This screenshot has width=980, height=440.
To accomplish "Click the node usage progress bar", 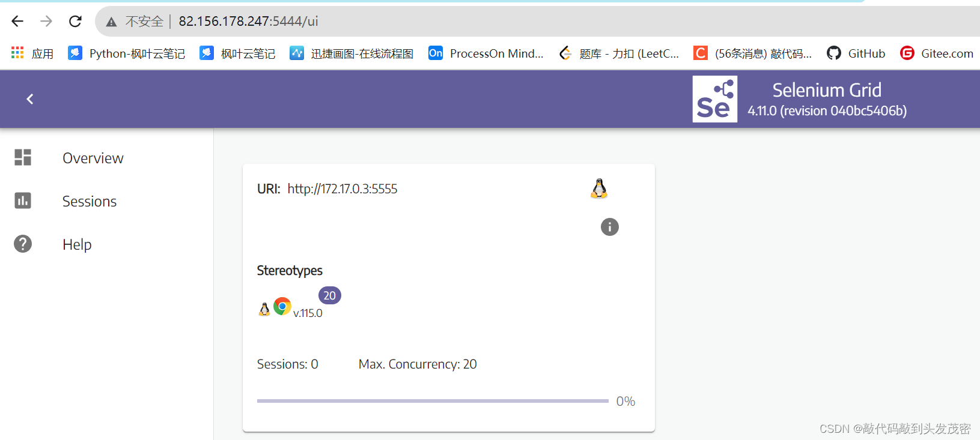I will pyautogui.click(x=433, y=401).
